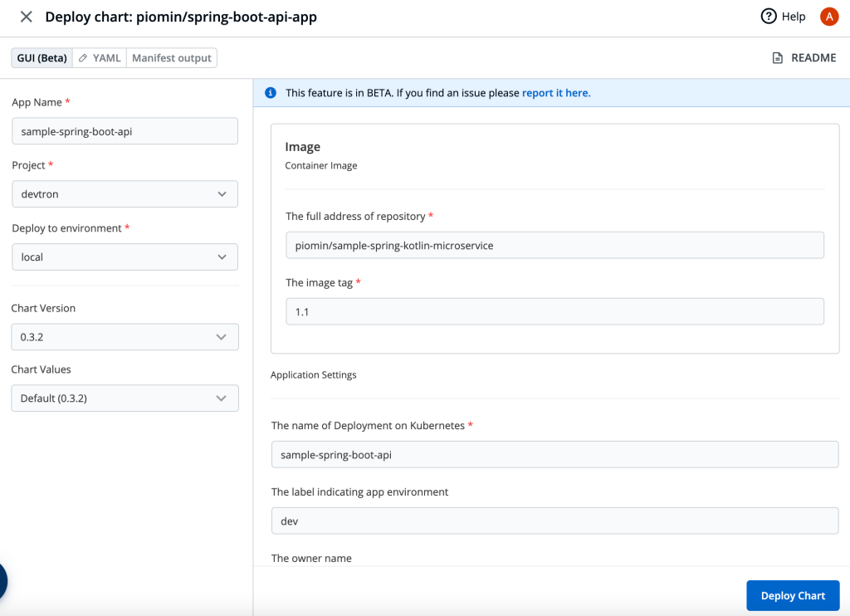The width and height of the screenshot is (850, 616).
Task: Open Deploy to environment local dropdown
Action: coord(125,257)
